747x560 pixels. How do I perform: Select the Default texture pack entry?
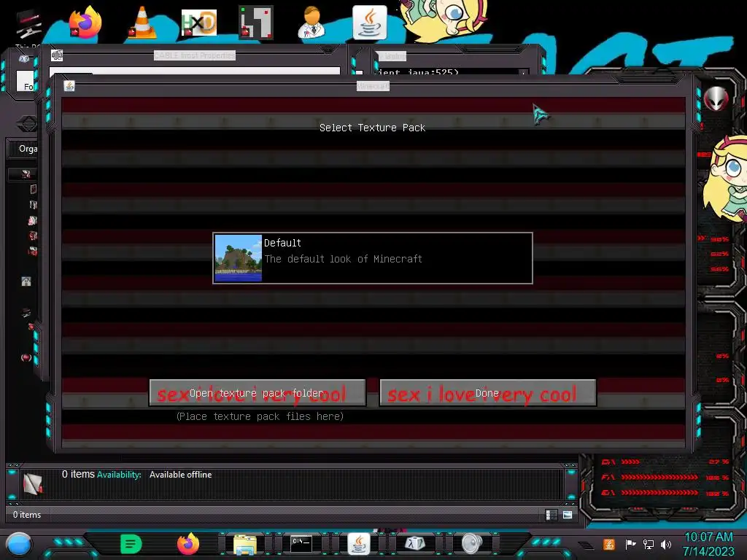click(373, 258)
